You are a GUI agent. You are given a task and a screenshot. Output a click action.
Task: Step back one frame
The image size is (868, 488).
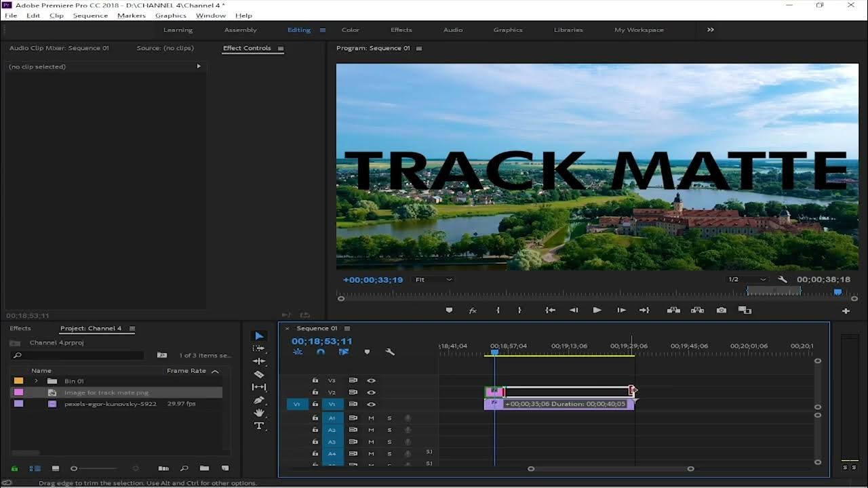(574, 310)
